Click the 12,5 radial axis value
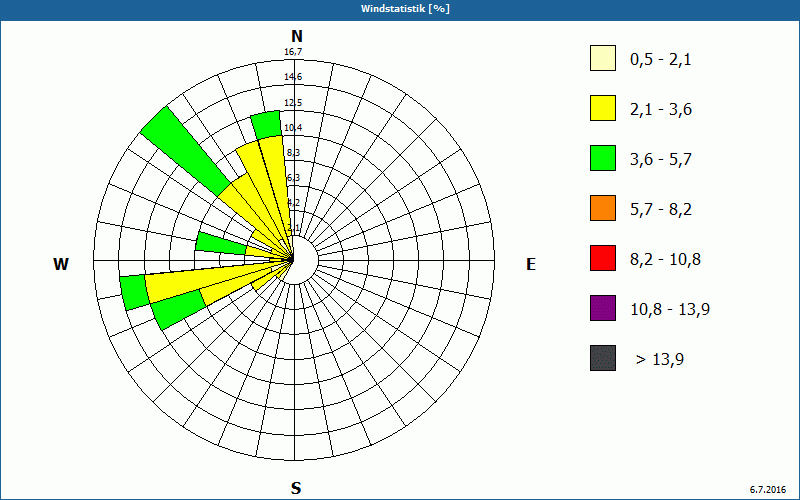This screenshot has height=500, width=800. [x=293, y=103]
